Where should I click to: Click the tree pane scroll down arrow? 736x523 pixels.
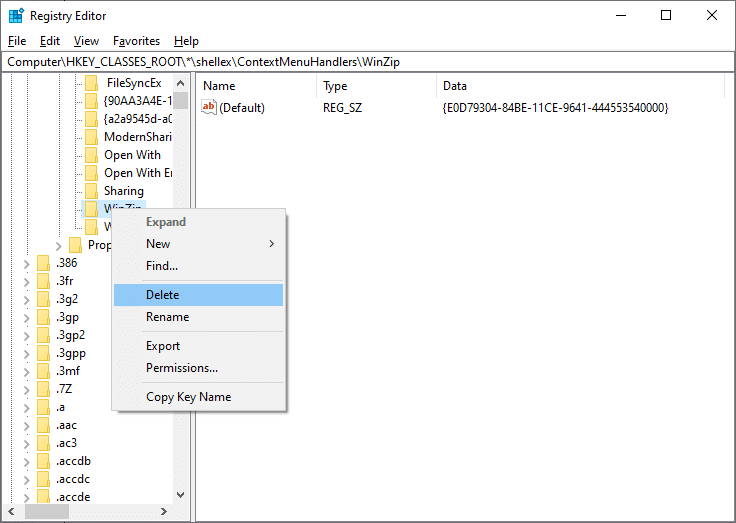click(181, 494)
